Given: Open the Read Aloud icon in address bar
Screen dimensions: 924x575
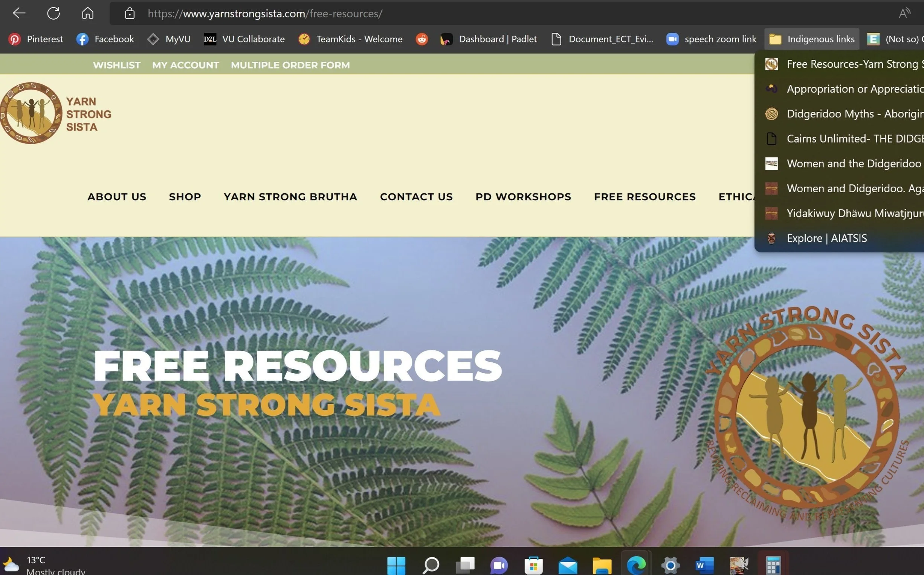Looking at the screenshot, I should [x=904, y=14].
